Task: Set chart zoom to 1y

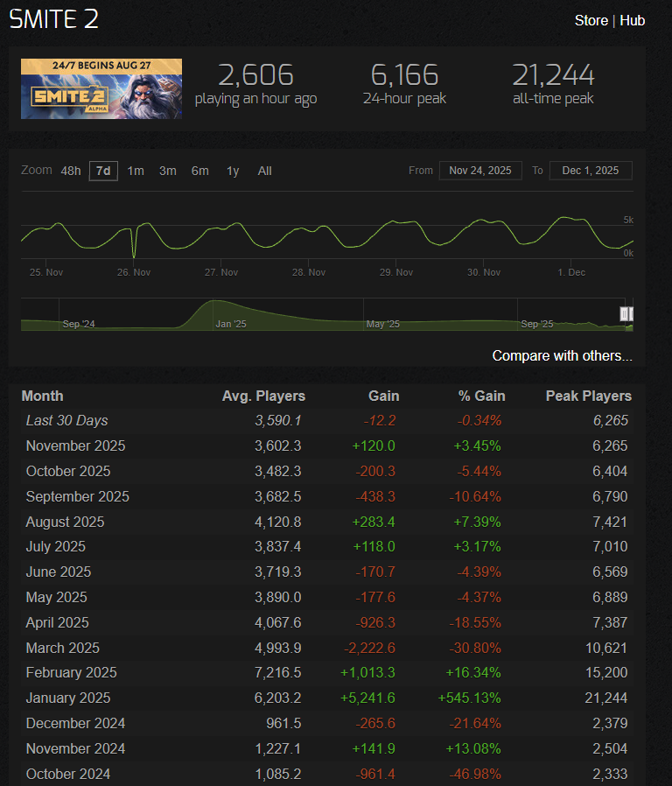Action: pos(233,171)
